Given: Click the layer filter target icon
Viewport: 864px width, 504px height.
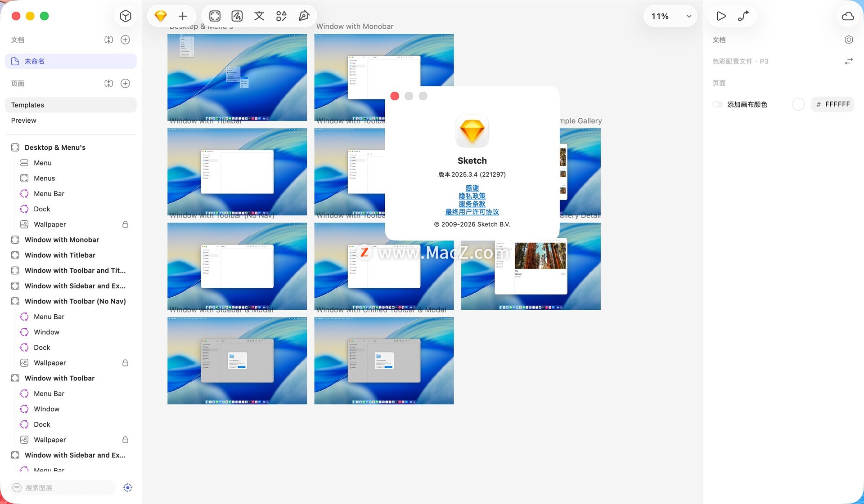Looking at the screenshot, I should tap(128, 488).
